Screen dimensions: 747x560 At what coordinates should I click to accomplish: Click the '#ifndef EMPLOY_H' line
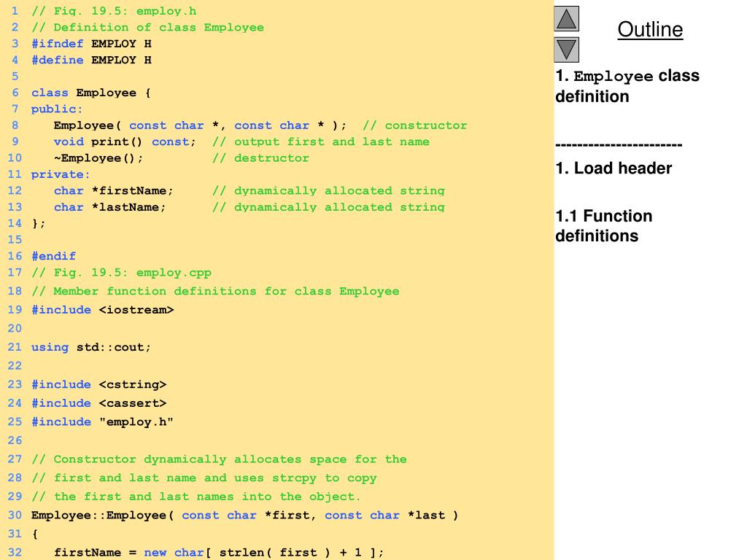click(x=91, y=44)
